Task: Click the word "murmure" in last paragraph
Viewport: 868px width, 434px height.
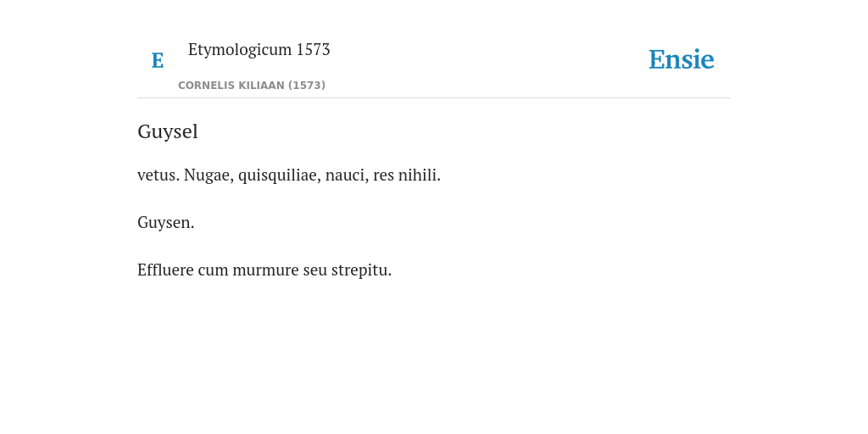Action: 265,270
